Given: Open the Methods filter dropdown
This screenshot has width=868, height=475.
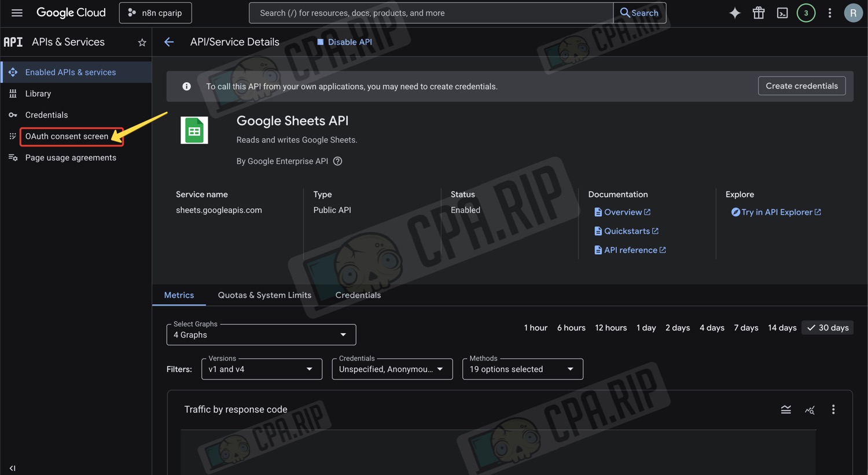Looking at the screenshot, I should [522, 369].
